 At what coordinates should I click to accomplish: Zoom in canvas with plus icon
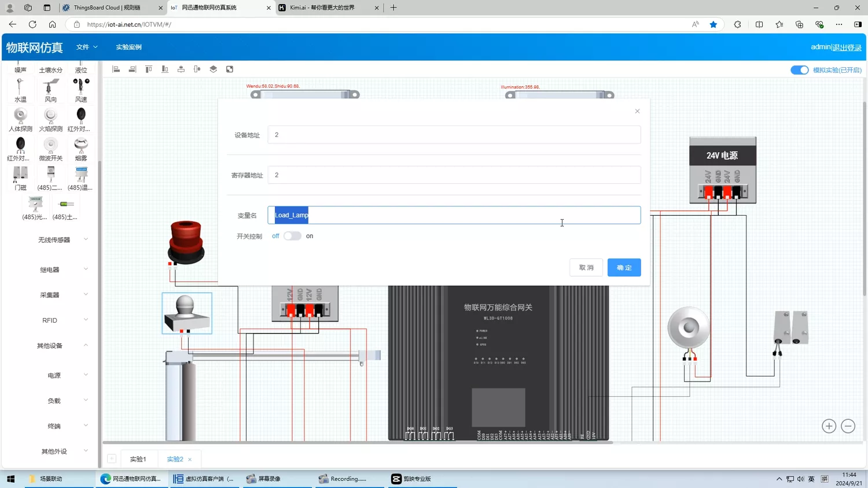(x=829, y=426)
